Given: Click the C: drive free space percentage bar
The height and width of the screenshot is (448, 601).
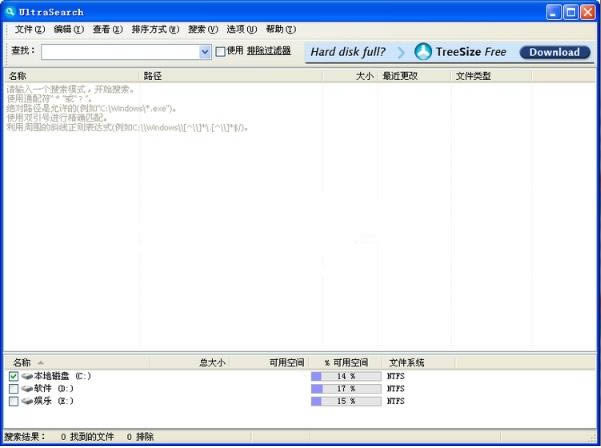Looking at the screenshot, I should pos(346,376).
